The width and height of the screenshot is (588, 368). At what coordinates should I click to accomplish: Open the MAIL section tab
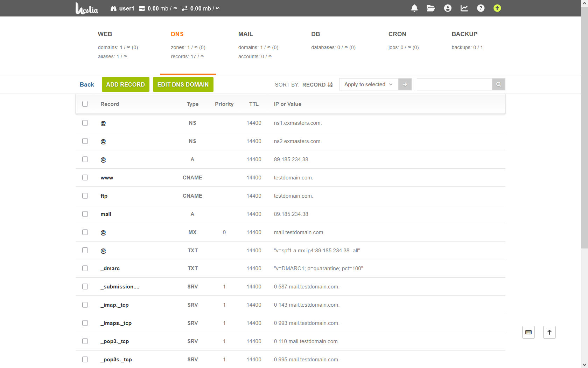point(245,34)
